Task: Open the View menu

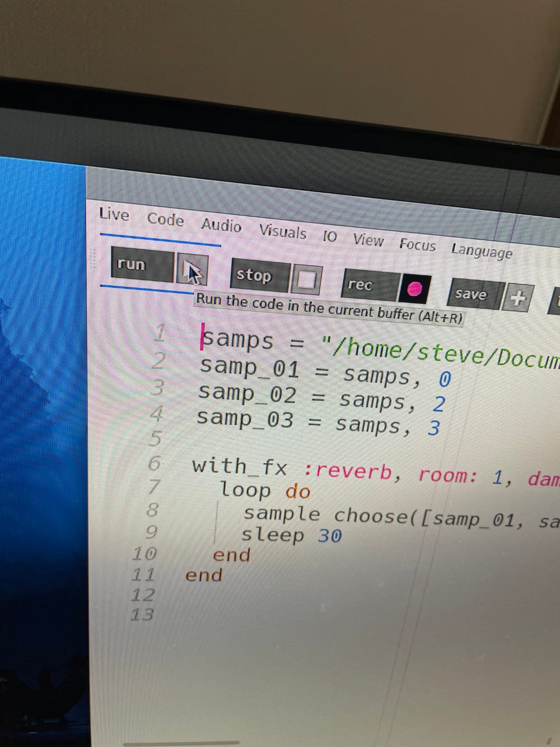Action: point(368,240)
